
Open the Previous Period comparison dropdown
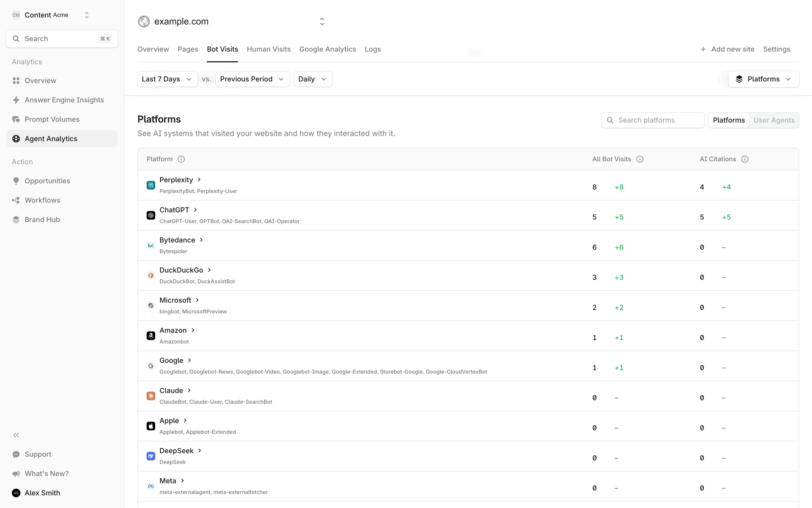252,79
